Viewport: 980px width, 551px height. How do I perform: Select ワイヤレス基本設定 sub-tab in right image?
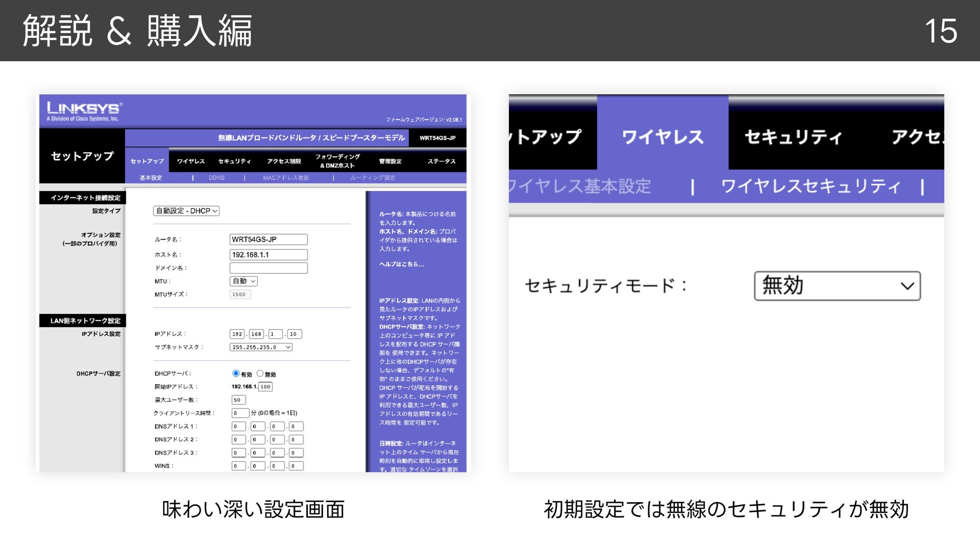pos(580,186)
